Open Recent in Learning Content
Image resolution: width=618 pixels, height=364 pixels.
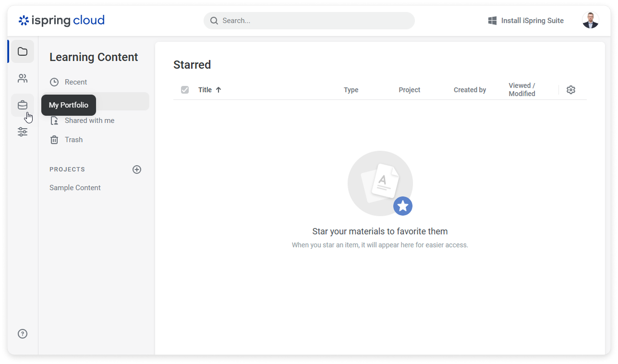[x=75, y=82]
